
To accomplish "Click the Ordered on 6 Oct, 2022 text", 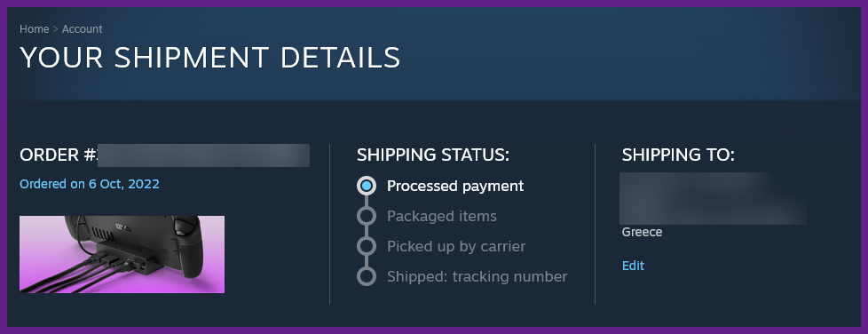I will click(x=89, y=184).
